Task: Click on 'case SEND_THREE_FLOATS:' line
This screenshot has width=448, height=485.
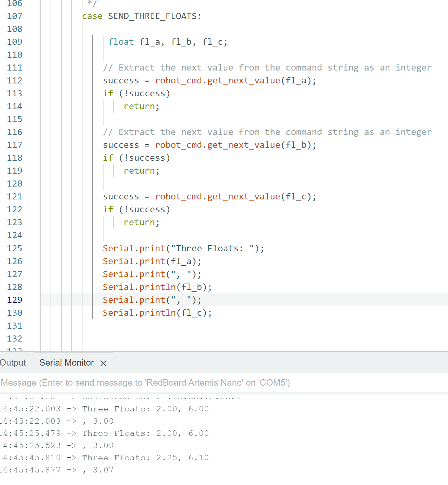Action: click(x=142, y=16)
